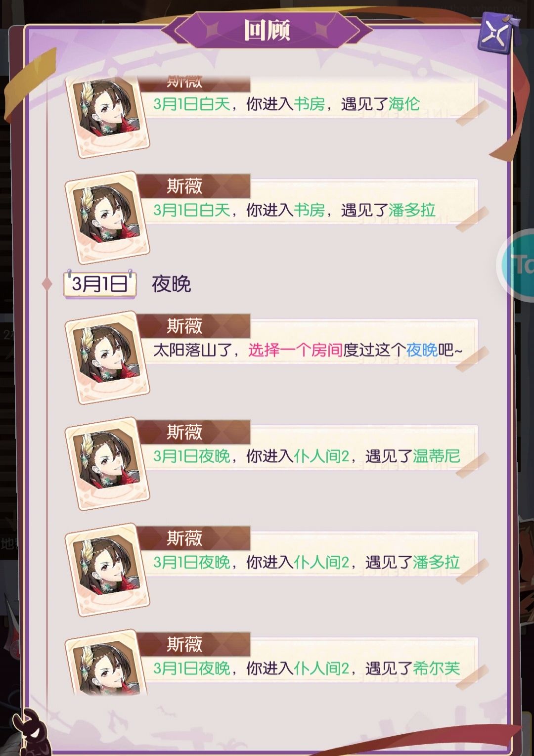Screen dimensions: 534x756
Task: Tap 斯薇 avatar beside the 仆人间2 潘多拉 message
Action: 107,570
